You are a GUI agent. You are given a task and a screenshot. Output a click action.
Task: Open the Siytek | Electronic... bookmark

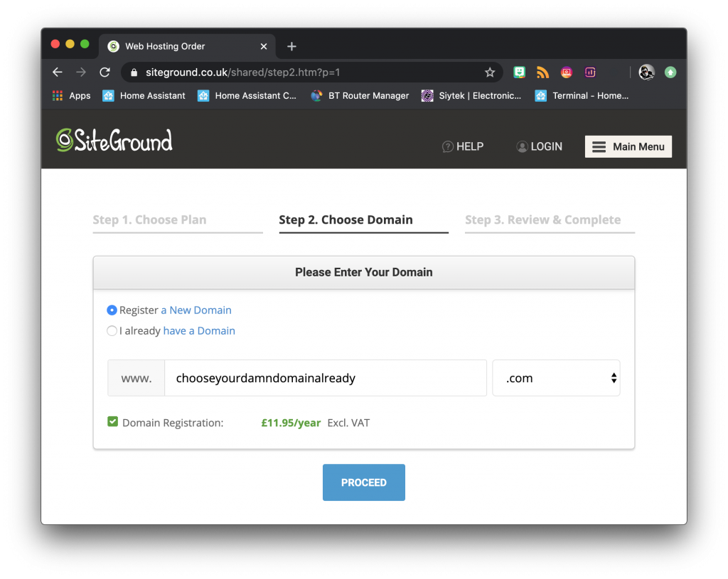point(471,96)
